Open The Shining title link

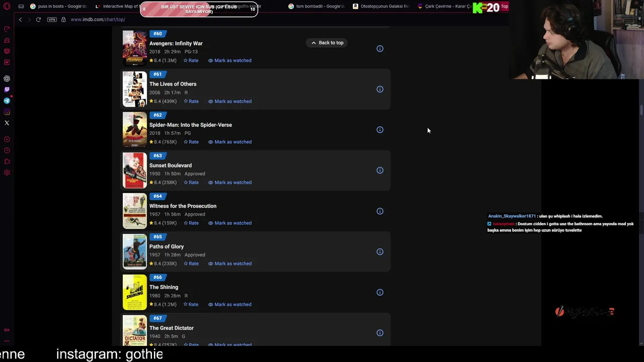[x=164, y=287]
